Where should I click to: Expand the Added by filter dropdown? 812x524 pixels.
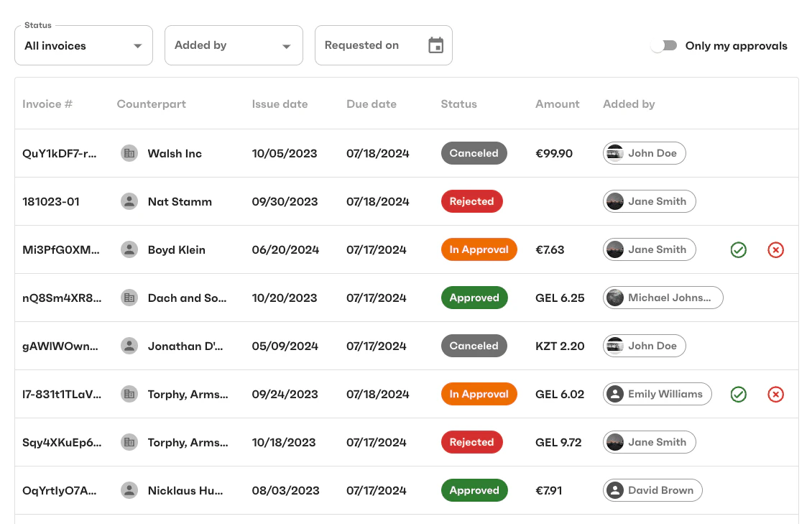click(x=234, y=45)
